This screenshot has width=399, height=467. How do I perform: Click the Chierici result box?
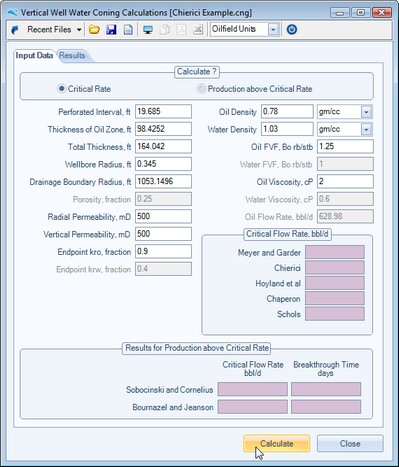pos(335,268)
